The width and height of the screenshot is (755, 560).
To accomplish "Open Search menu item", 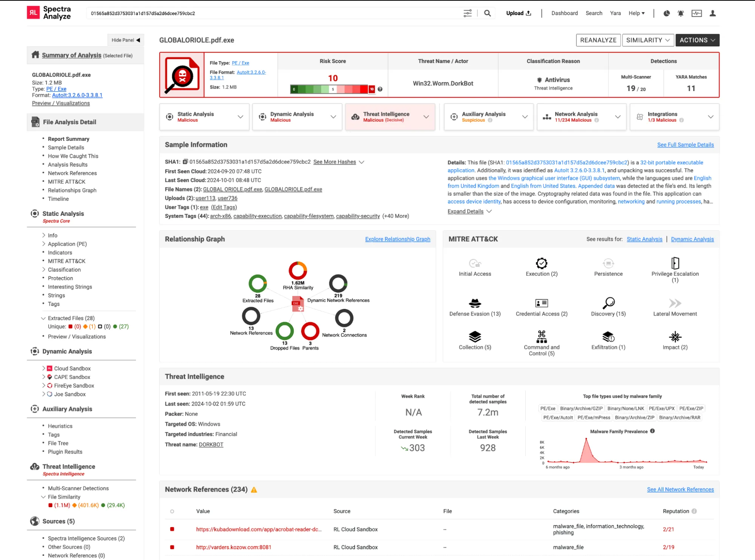I will 594,13.
